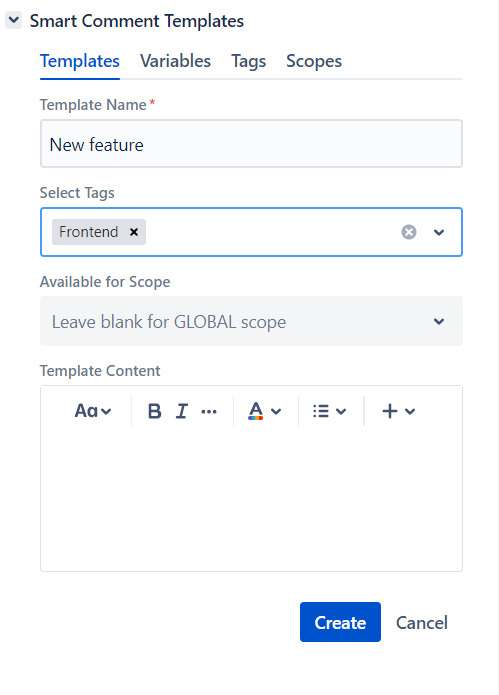Focus the Template Name field
The width and height of the screenshot is (499, 695).
coord(251,144)
